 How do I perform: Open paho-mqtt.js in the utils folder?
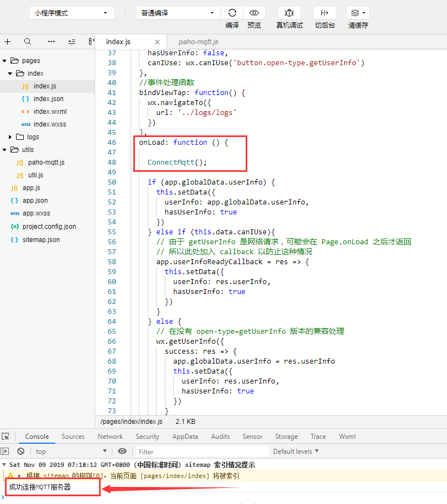tap(48, 162)
